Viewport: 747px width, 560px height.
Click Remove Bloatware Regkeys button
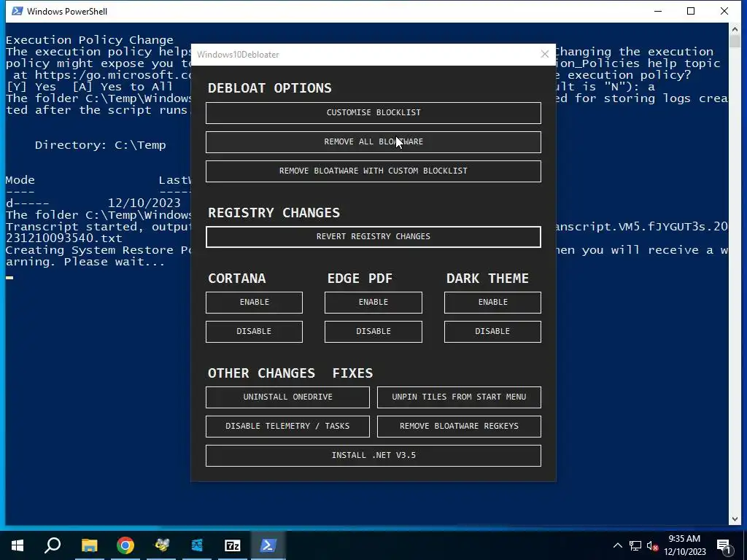point(459,426)
